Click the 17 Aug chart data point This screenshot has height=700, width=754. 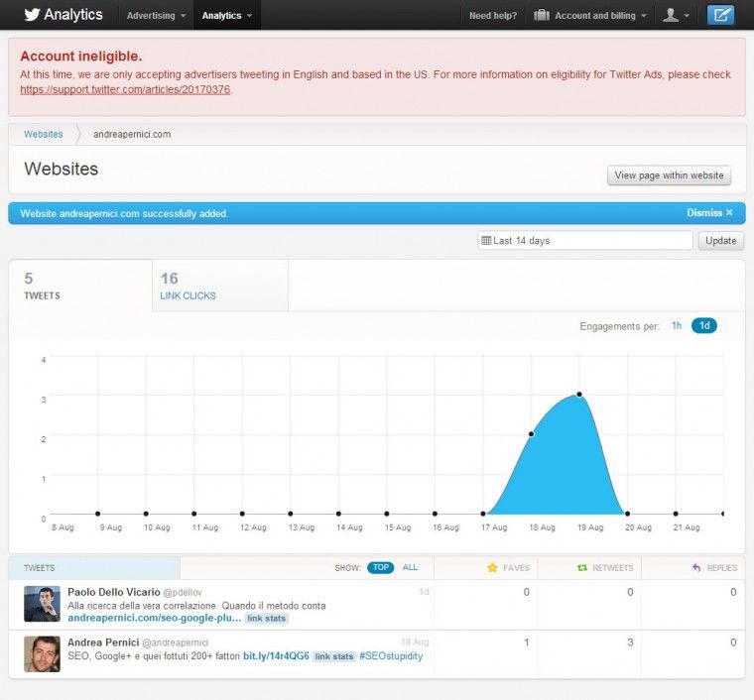(x=483, y=514)
